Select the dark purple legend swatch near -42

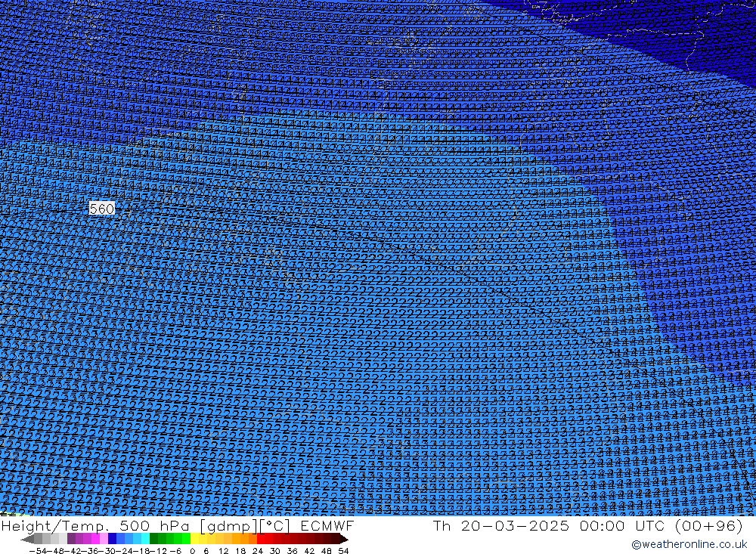(71, 539)
